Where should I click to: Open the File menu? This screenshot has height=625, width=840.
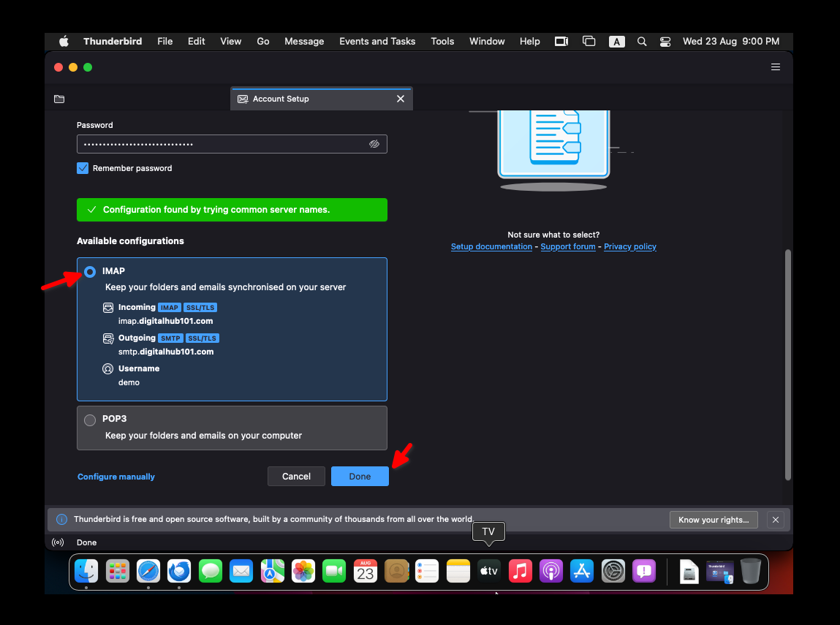(165, 41)
